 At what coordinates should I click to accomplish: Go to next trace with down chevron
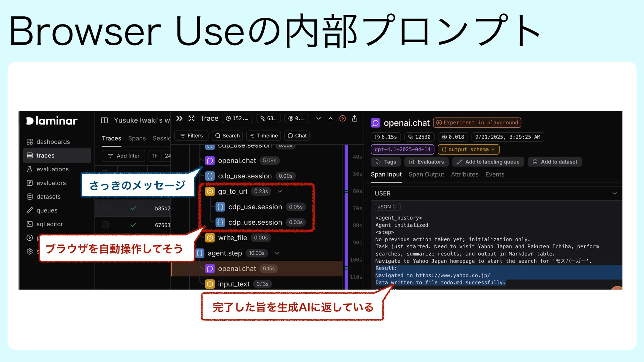318,118
